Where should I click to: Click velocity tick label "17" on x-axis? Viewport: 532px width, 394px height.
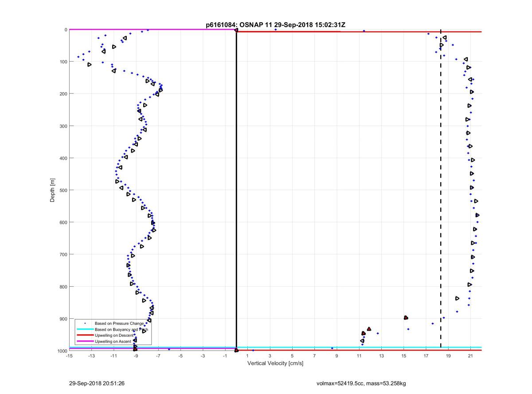tap(426, 356)
